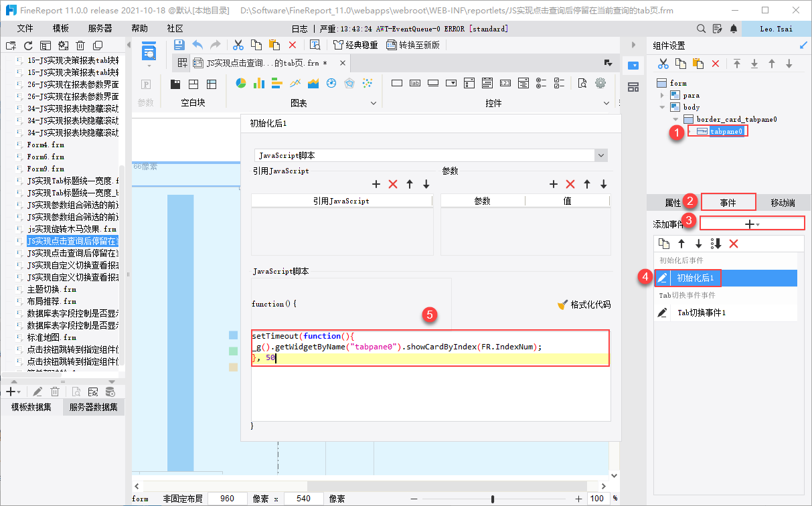Click scissors cut icon in component settings
The image size is (812, 506).
coord(663,64)
